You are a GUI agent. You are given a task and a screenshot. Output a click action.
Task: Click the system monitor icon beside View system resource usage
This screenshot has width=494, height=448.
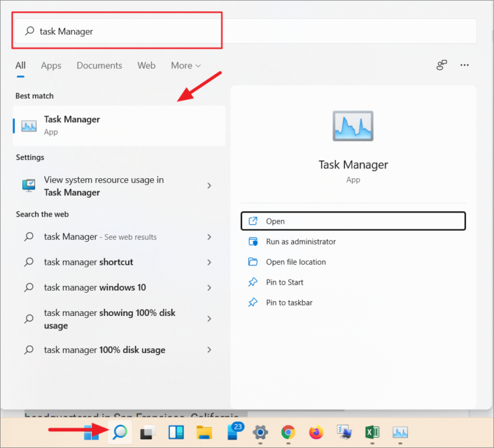(x=29, y=185)
